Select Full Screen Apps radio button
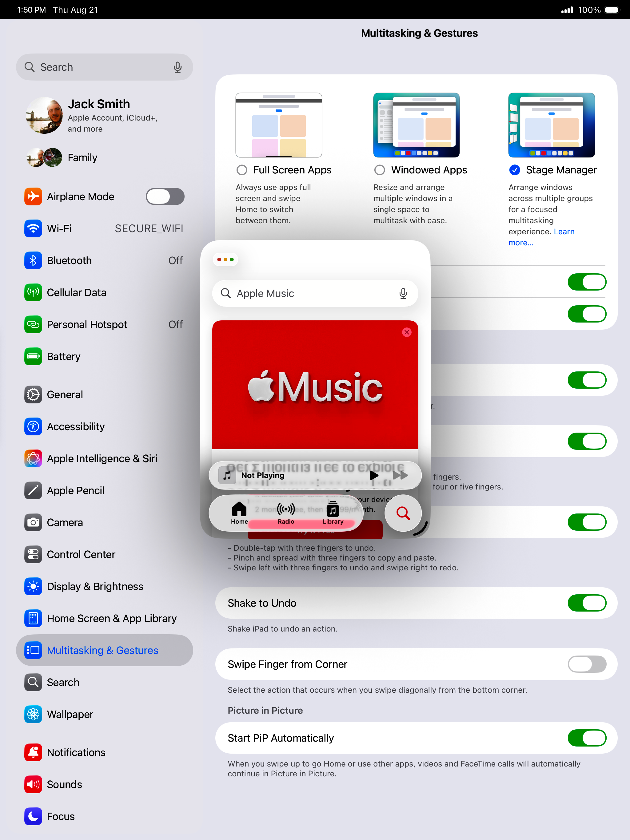This screenshot has width=630, height=840. 242,170
